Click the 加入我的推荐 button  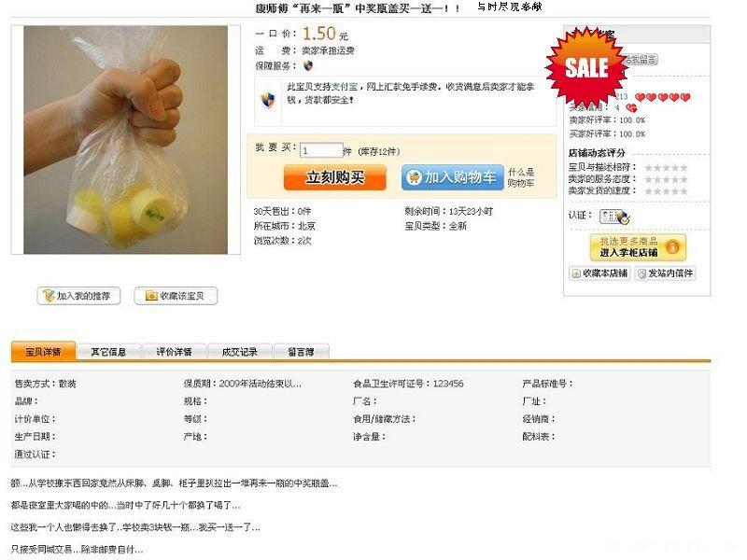coord(78,296)
